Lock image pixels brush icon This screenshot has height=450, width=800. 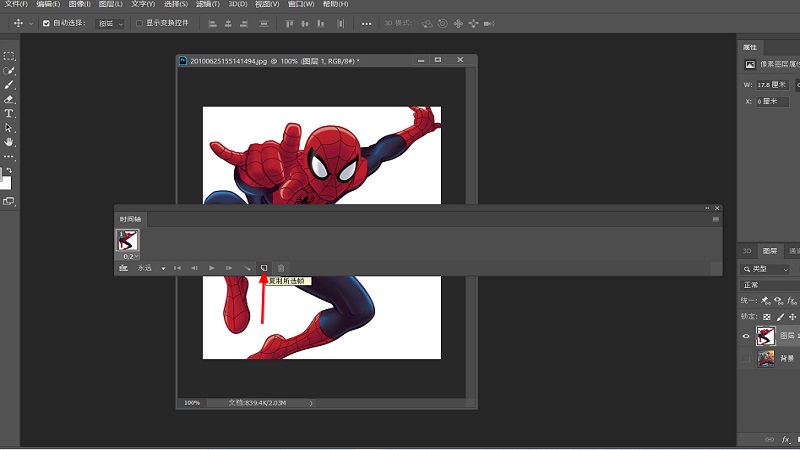click(780, 317)
